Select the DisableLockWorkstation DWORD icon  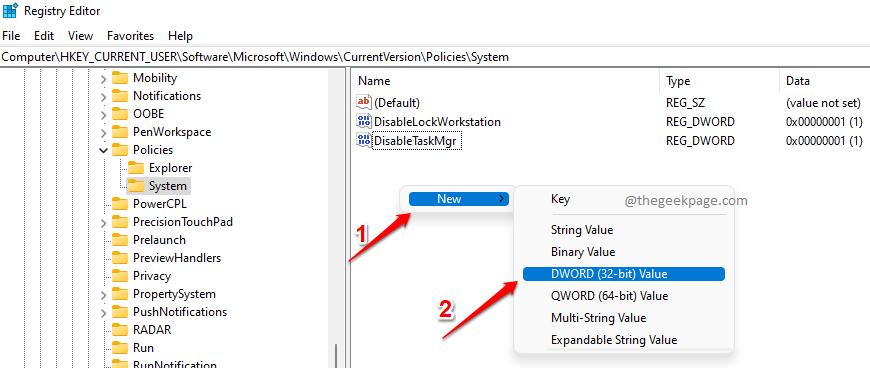click(364, 122)
